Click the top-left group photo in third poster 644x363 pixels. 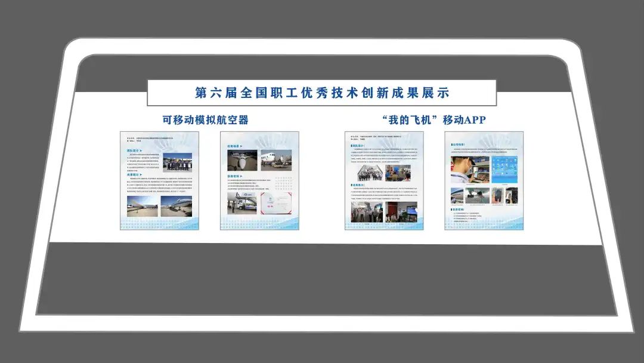point(370,173)
